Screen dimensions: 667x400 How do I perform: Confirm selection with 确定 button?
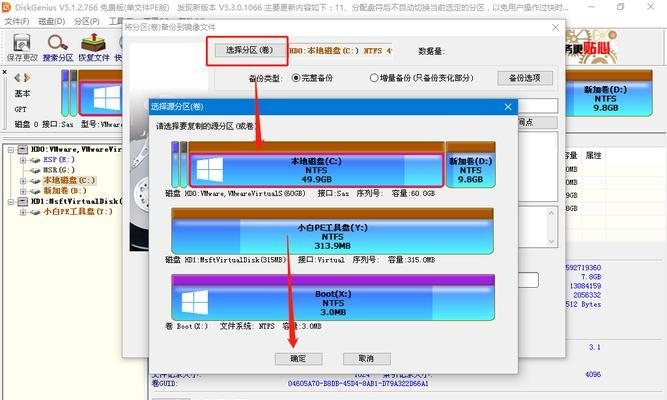298,359
